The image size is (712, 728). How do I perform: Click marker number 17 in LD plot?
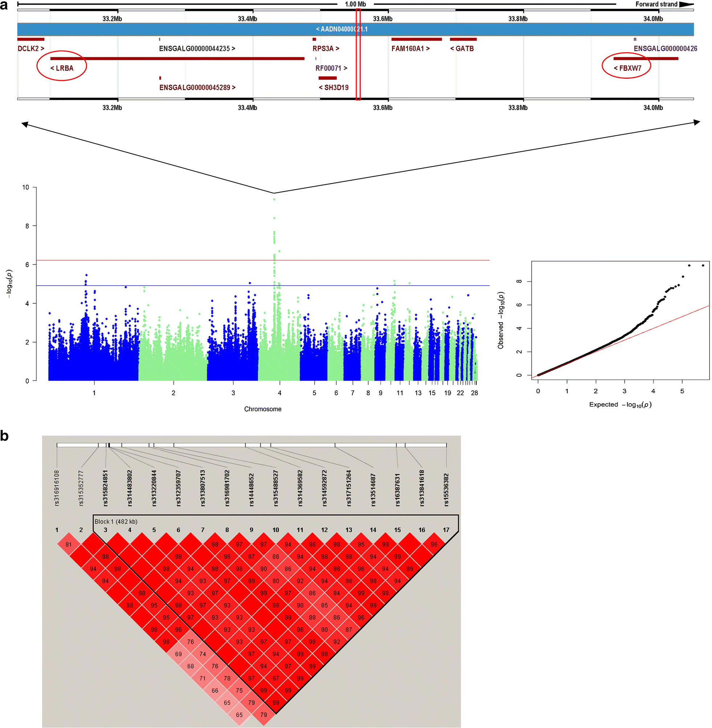click(x=446, y=530)
